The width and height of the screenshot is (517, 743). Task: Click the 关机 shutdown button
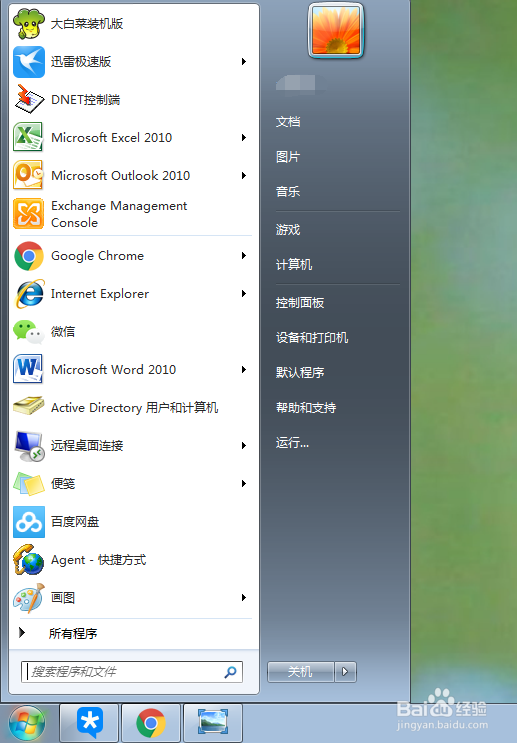tap(300, 671)
